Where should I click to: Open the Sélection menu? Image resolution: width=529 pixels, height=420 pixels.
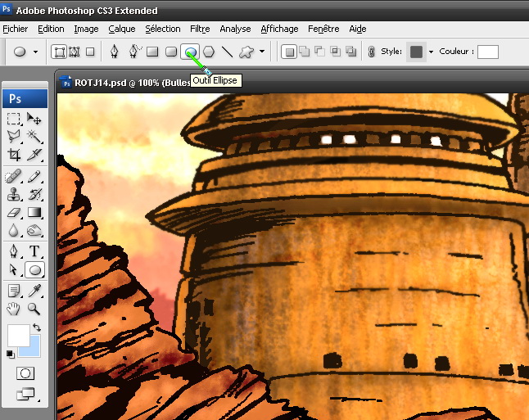click(x=163, y=29)
